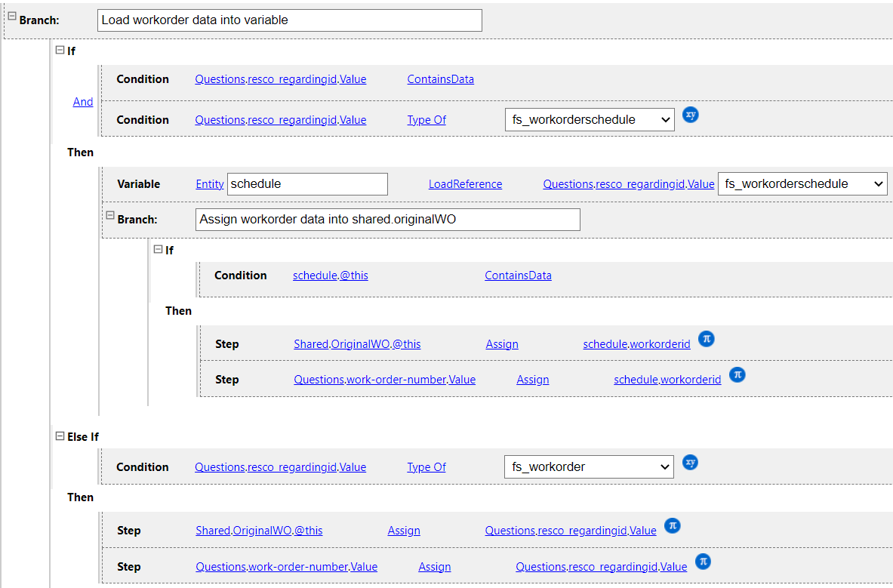This screenshot has height=588, width=893.
Task: Open the fs_workorder Type Of dropdown
Action: (x=589, y=466)
